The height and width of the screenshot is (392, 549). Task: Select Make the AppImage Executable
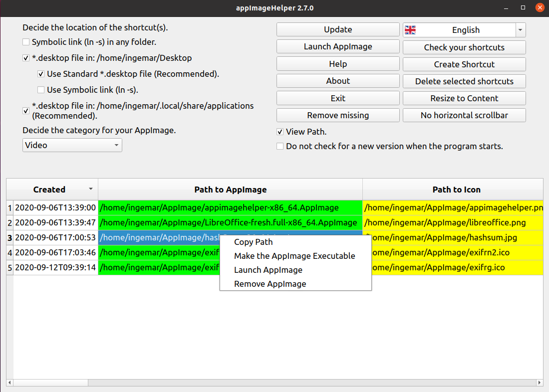coord(295,256)
